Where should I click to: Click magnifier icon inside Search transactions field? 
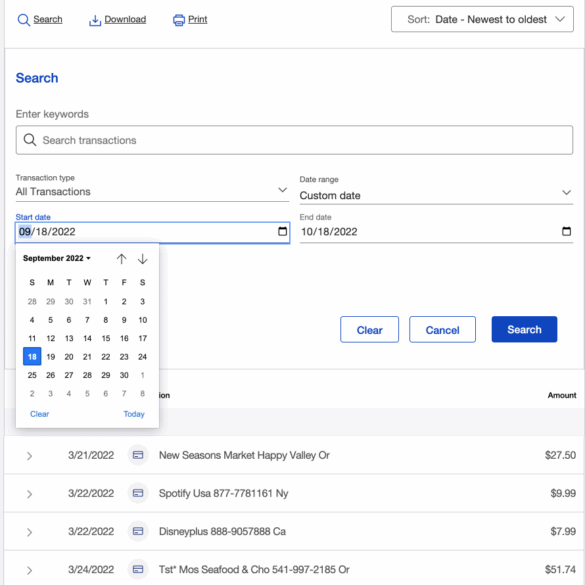30,140
